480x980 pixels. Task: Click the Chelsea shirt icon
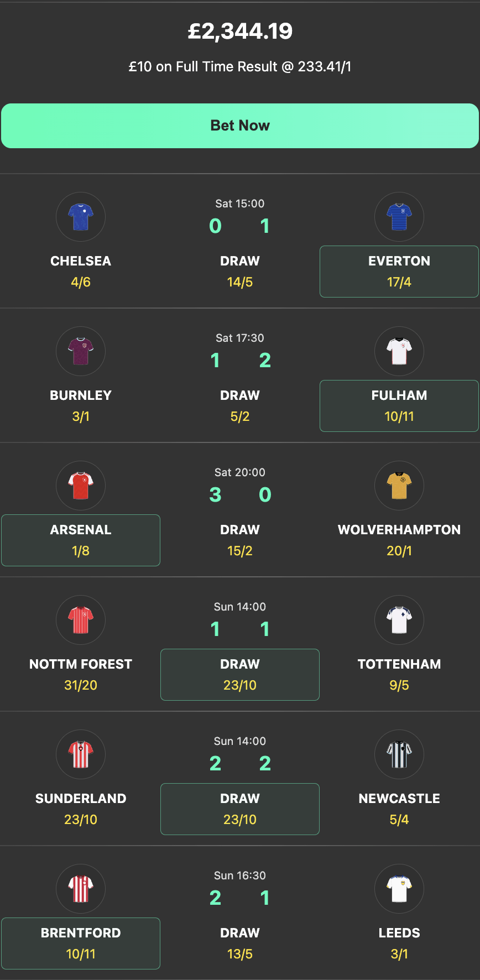coord(81,217)
